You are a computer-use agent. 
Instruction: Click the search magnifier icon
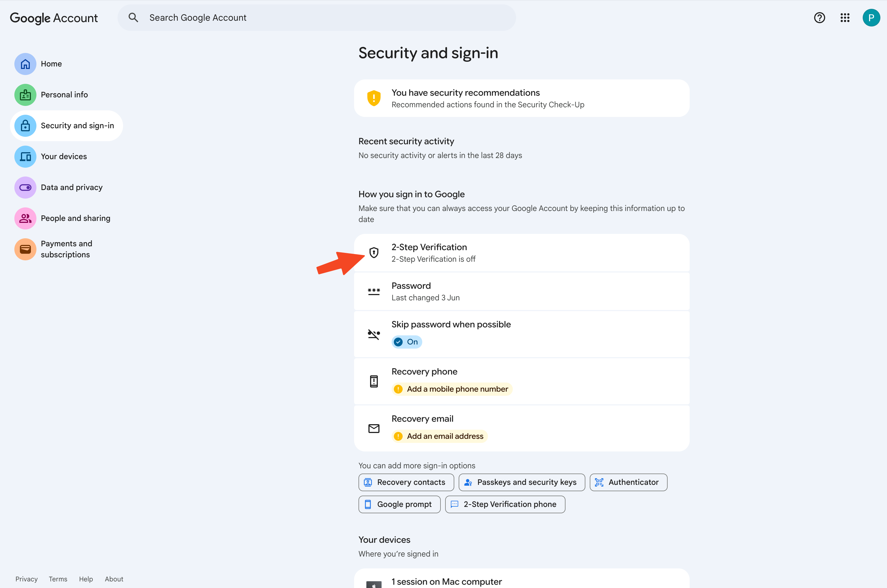pos(133,18)
